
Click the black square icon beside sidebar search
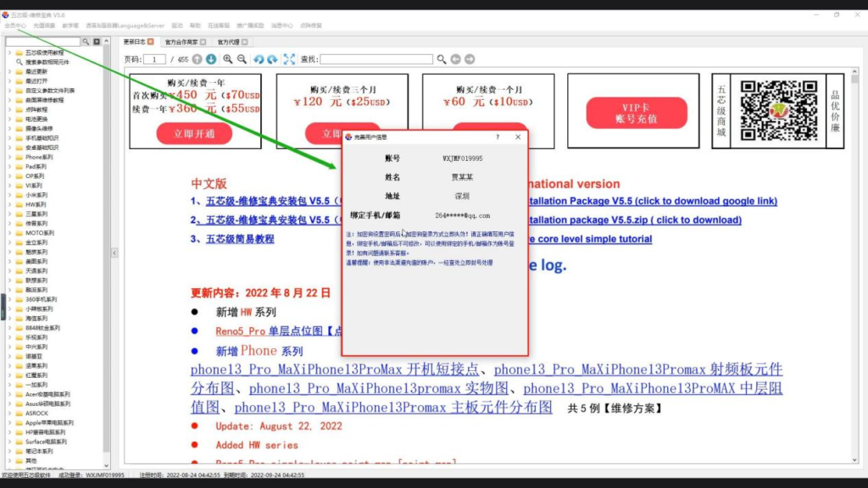[x=97, y=42]
